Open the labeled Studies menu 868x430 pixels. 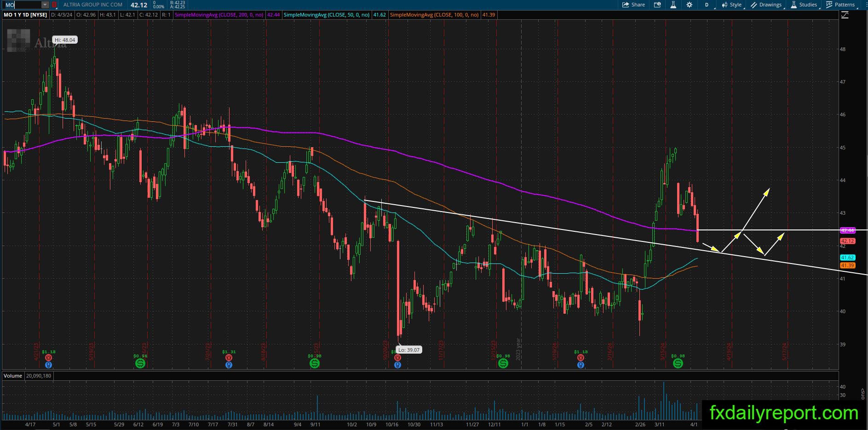804,5
